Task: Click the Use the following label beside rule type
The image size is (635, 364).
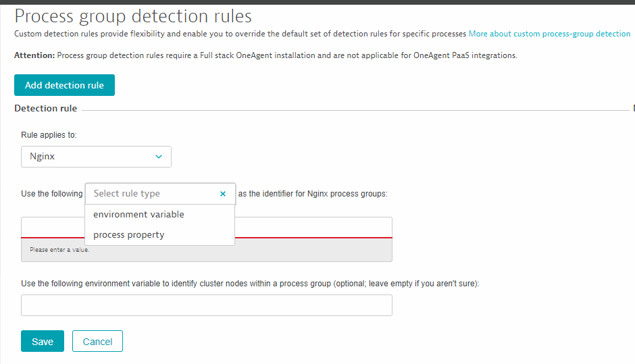Action: [51, 194]
